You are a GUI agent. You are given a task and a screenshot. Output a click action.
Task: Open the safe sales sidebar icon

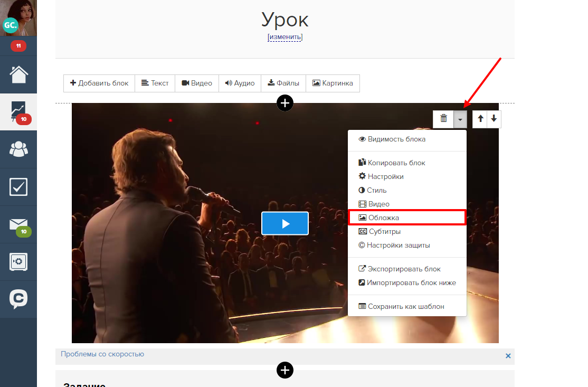pyautogui.click(x=18, y=262)
